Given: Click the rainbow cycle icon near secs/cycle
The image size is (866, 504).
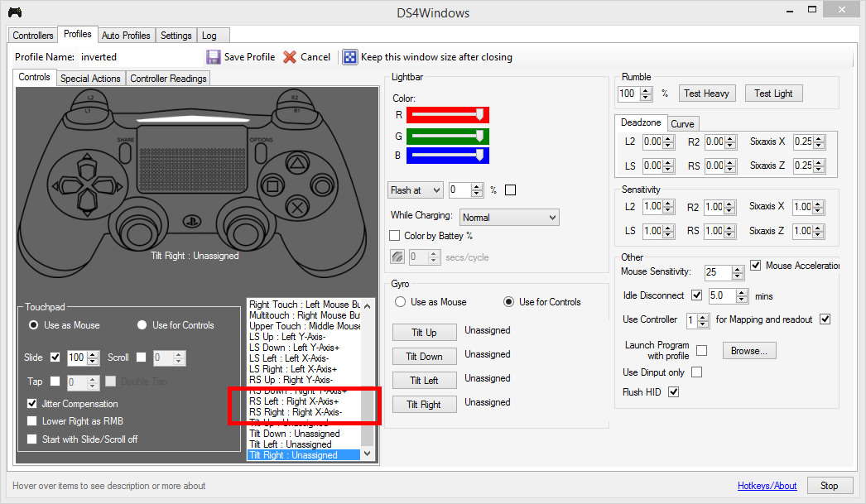Looking at the screenshot, I should (397, 257).
